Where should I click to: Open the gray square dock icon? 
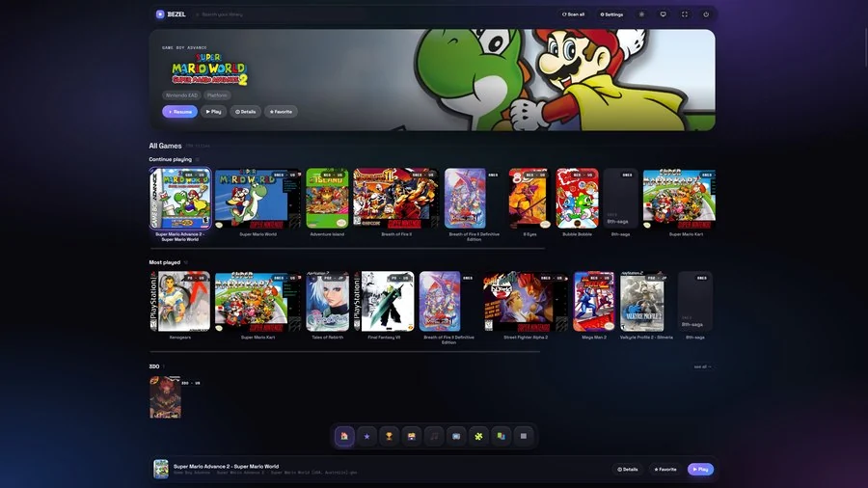click(524, 436)
